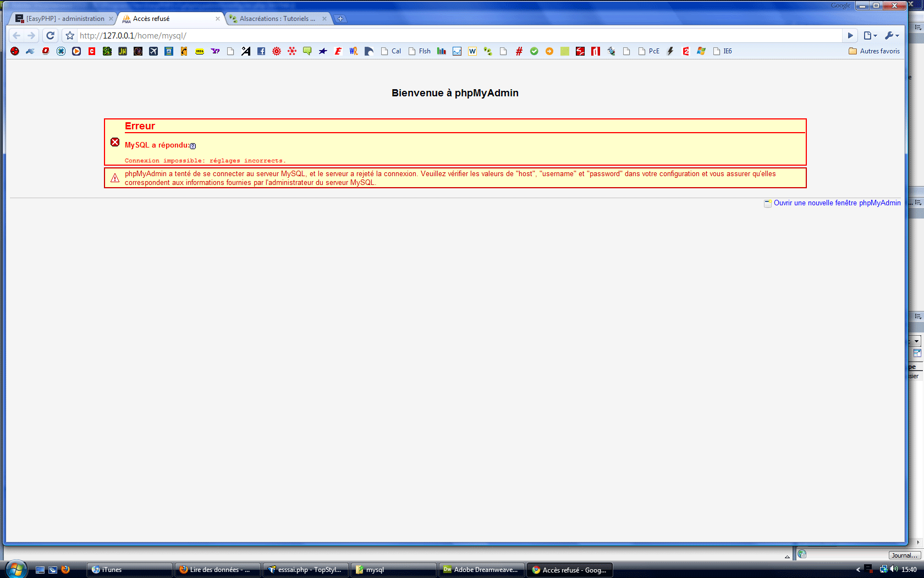The width and height of the screenshot is (924, 578).
Task: Open the Windows Start menu orb
Action: point(16,570)
